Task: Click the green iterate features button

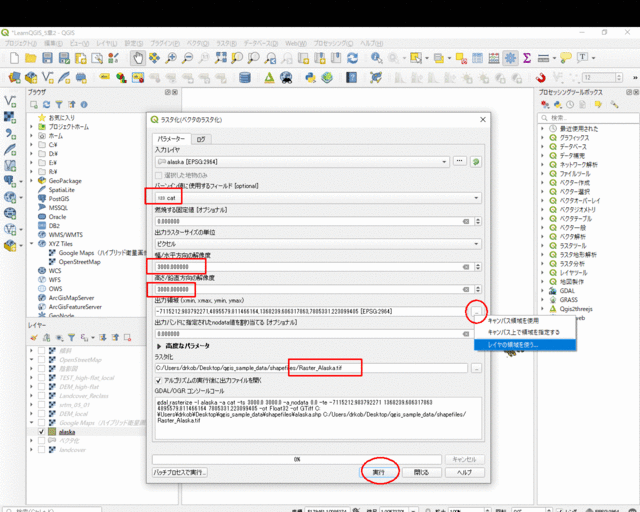Action: pyautogui.click(x=476, y=162)
